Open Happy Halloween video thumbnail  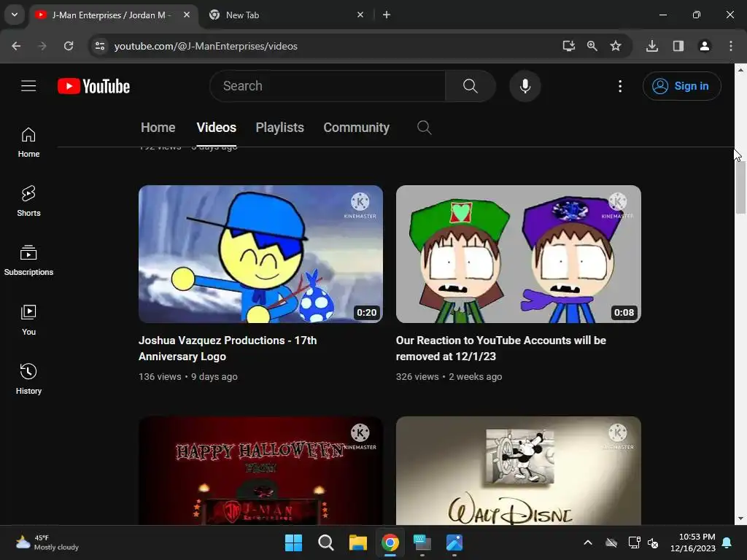pos(260,470)
